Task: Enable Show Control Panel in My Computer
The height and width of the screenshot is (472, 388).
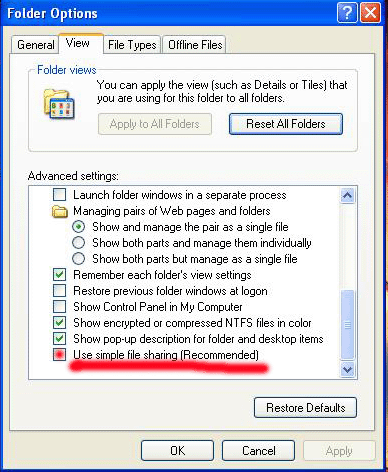Action: pos(60,307)
